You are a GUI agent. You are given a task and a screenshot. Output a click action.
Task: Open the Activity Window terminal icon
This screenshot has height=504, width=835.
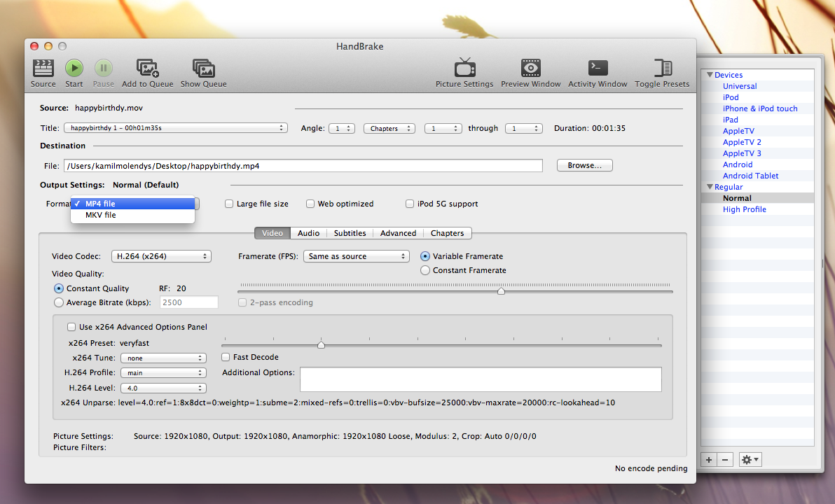tap(598, 68)
